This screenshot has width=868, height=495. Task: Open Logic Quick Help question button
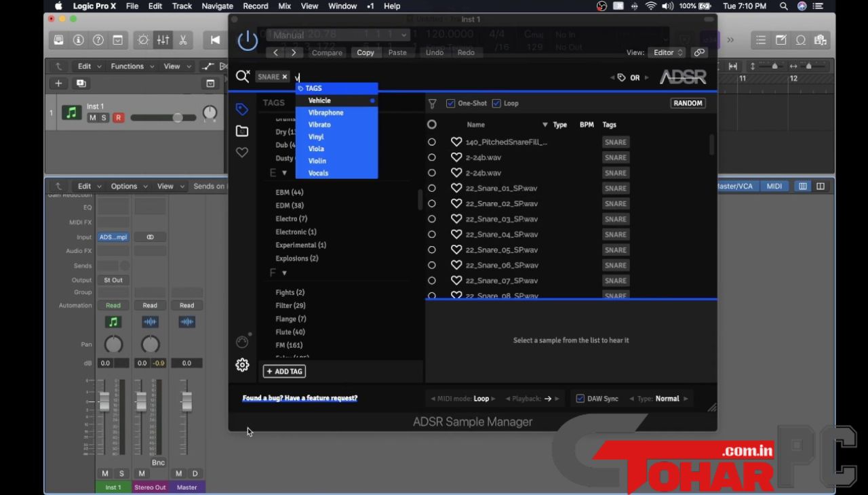[98, 40]
